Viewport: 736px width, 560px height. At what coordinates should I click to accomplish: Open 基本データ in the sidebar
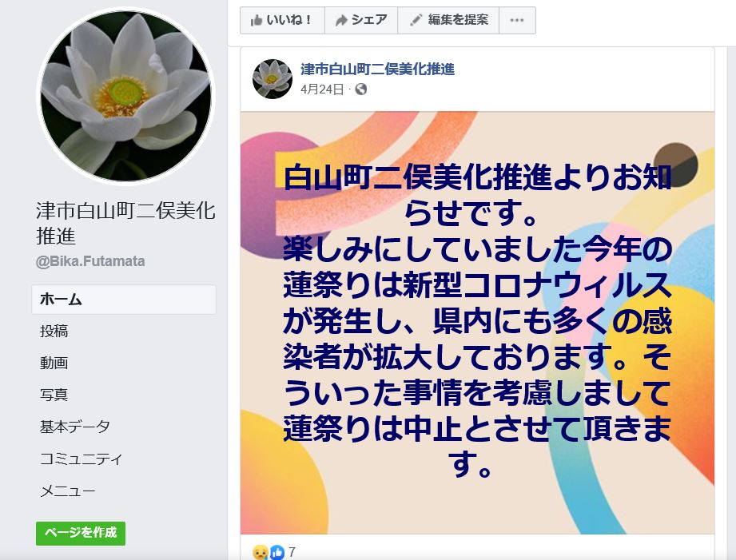(75, 427)
